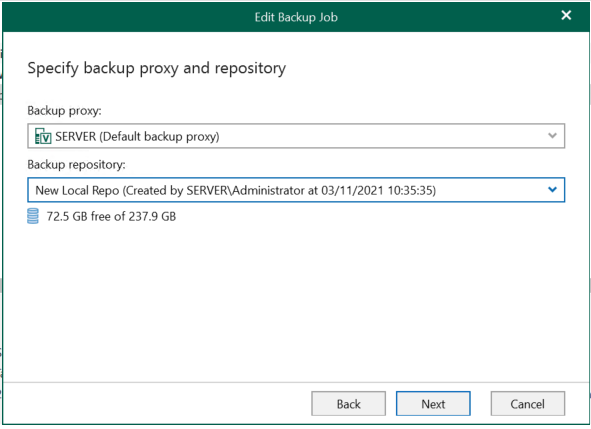Viewport: 591px width, 429px height.
Task: Click the Veeam server icon in proxy field
Action: (x=43, y=136)
